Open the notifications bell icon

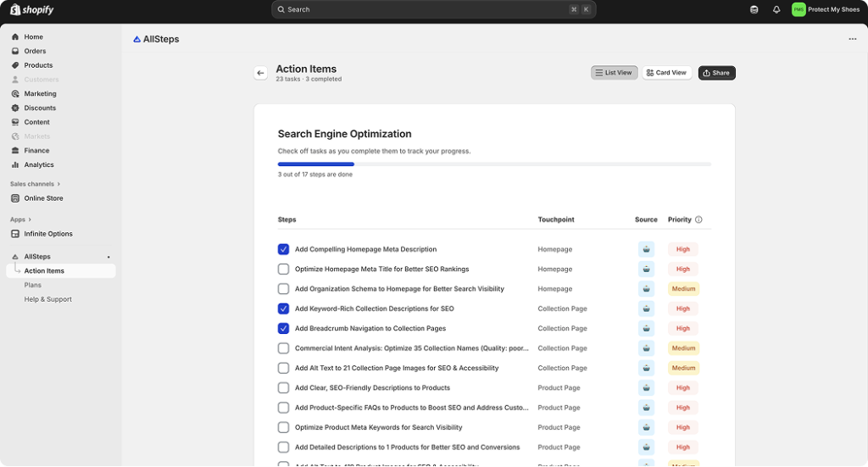(776, 9)
